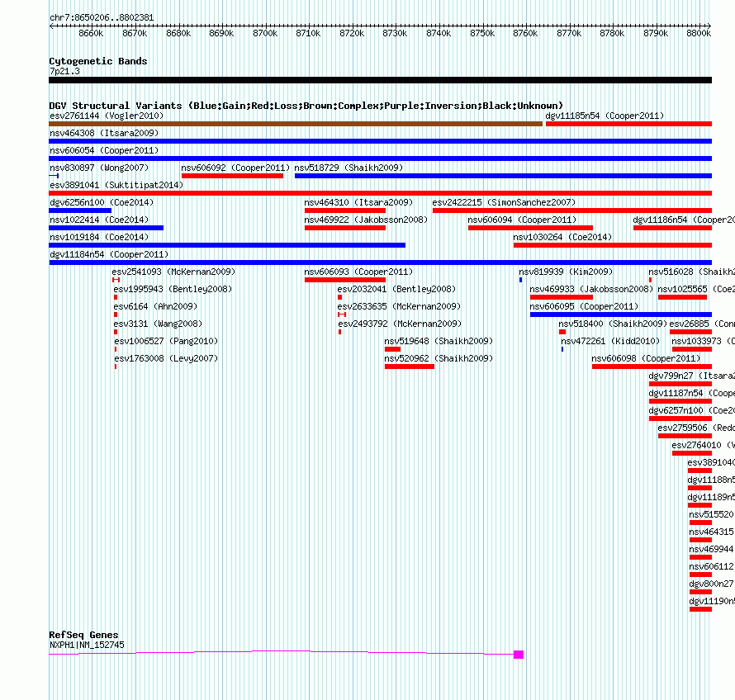Open variant esv2493792 (McKernan2009)
This screenshot has width=735, height=700.
340,332
